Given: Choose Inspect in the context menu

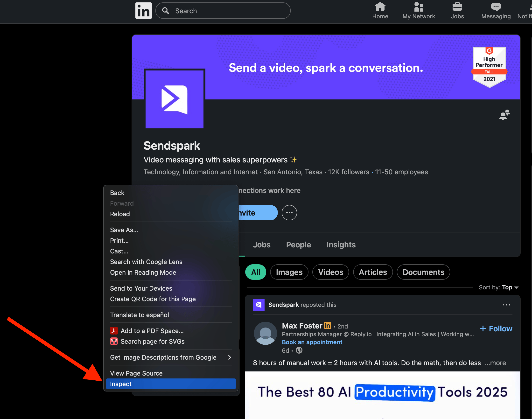Looking at the screenshot, I should (x=171, y=384).
